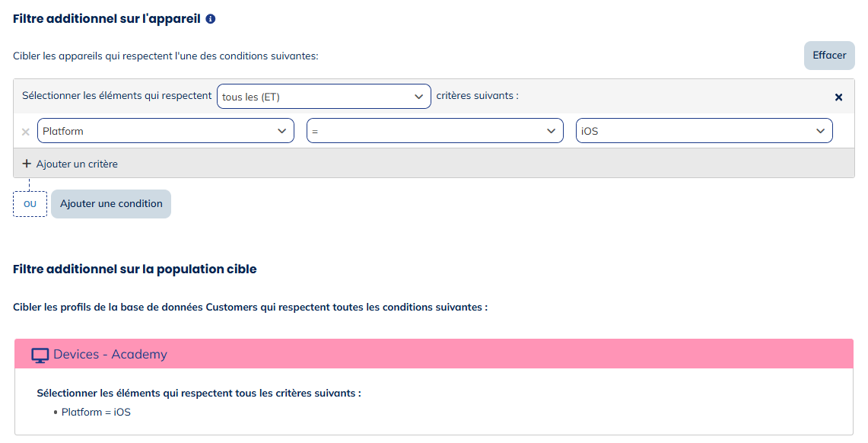Click the "Ajouter une condition" button
The image size is (868, 443).
coord(111,204)
